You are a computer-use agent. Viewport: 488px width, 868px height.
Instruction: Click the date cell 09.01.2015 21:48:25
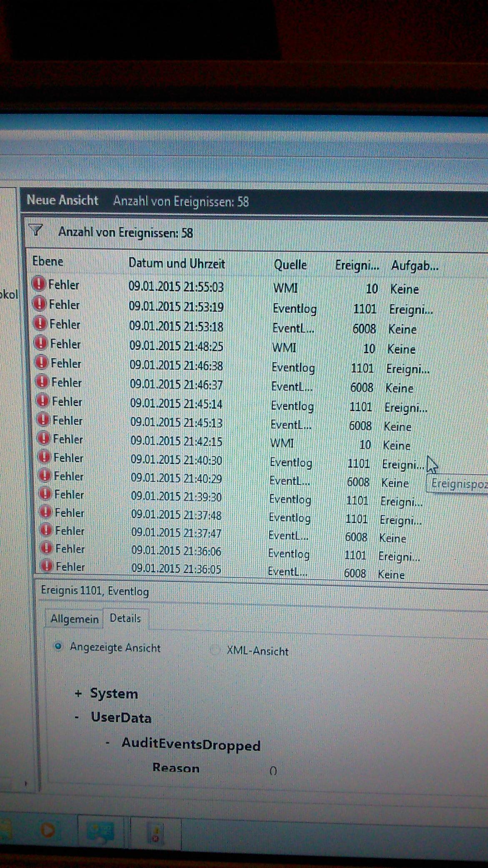click(x=176, y=346)
